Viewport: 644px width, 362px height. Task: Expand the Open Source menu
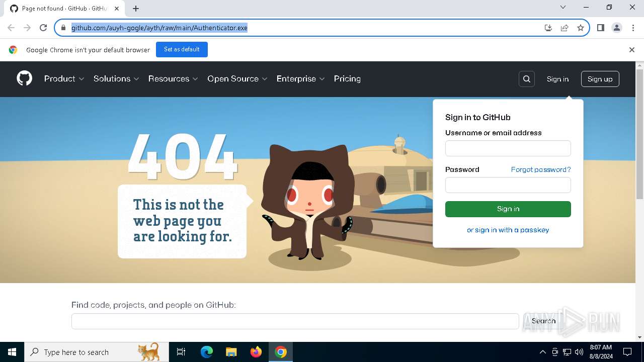coord(237,79)
